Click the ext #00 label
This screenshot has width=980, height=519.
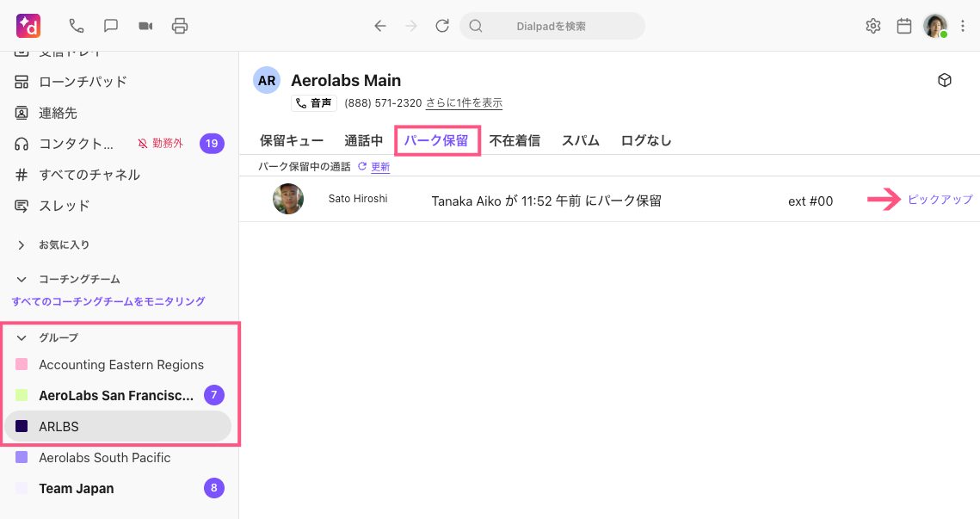click(x=811, y=201)
